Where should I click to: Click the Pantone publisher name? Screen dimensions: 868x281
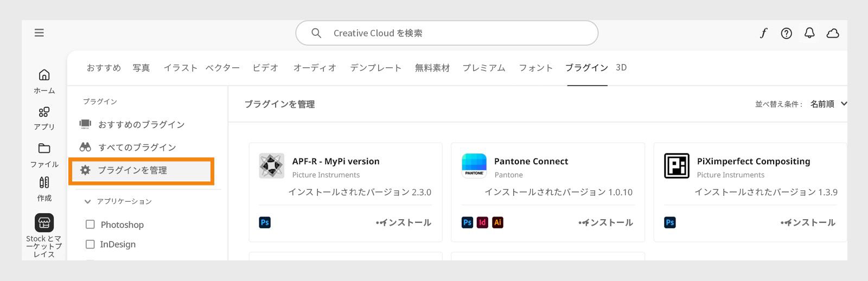509,175
